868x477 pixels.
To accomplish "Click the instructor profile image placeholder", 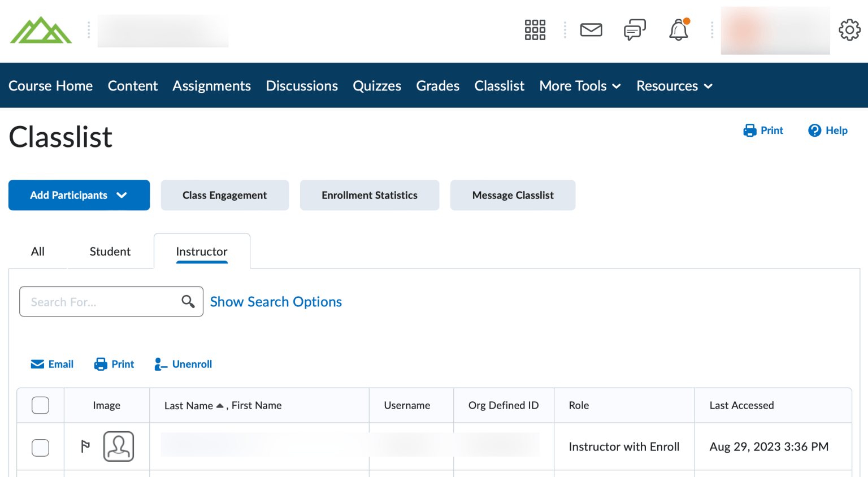I will point(119,446).
